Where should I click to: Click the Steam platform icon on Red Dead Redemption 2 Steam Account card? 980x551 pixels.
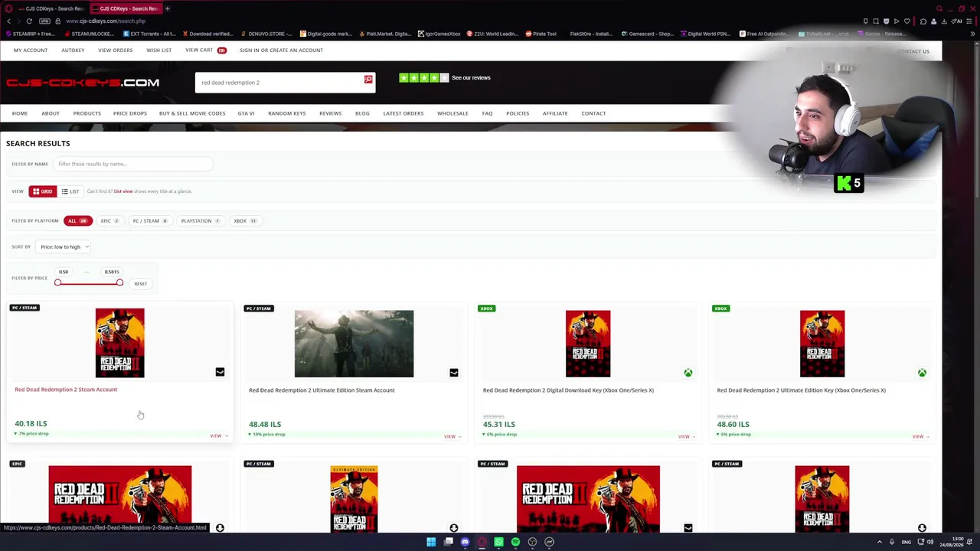point(220,372)
